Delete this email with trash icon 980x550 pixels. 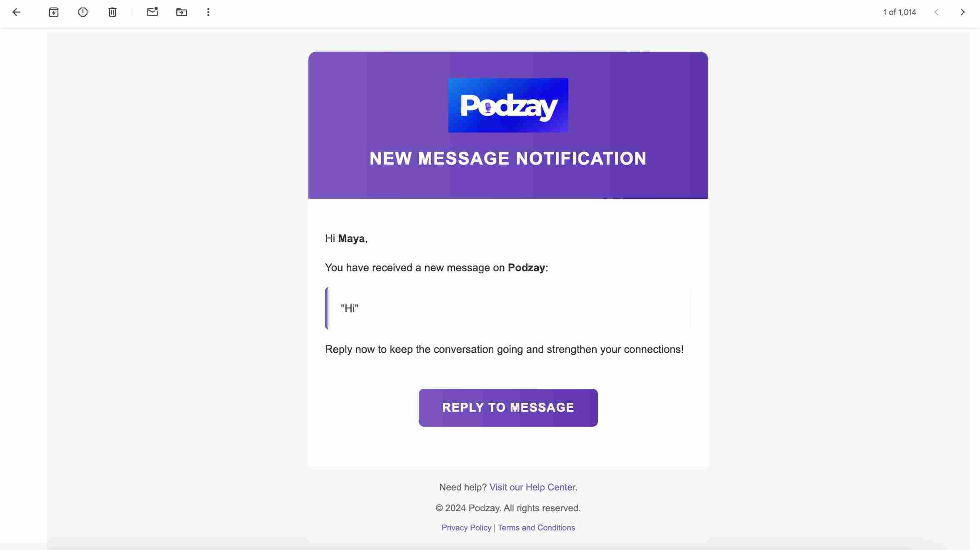coord(112,12)
